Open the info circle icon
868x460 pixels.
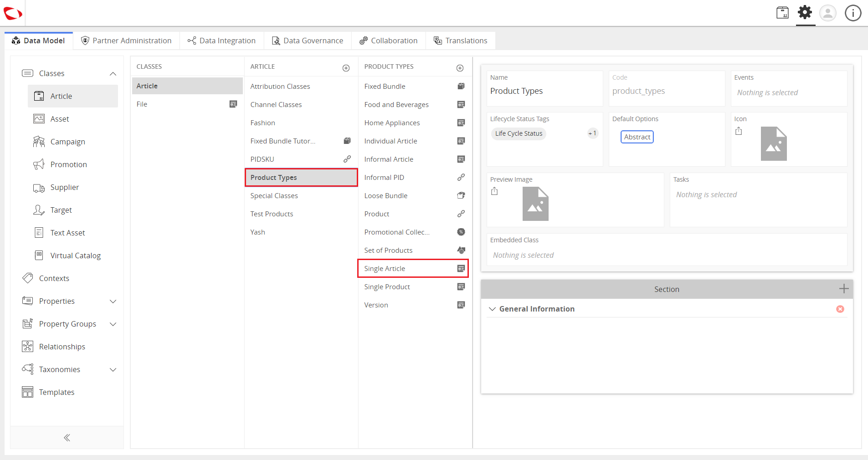[853, 13]
